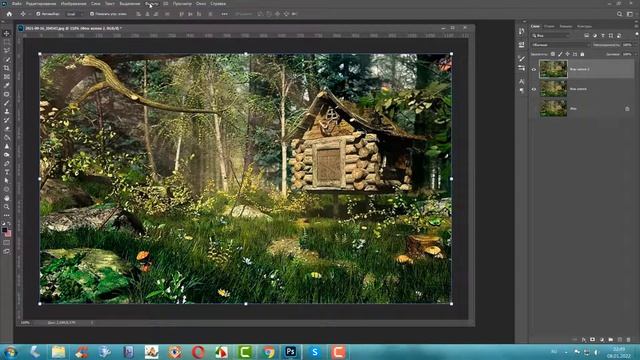Select the Move tool

7,33
